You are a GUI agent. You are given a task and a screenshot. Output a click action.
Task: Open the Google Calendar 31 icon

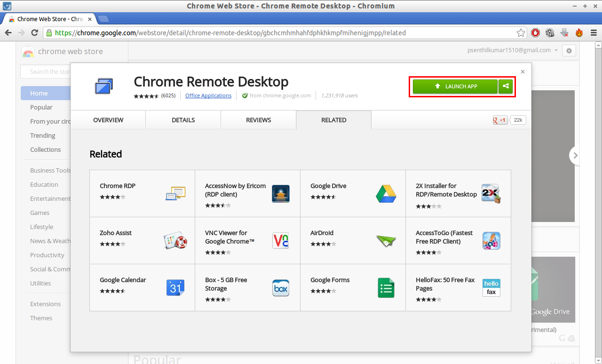pyautogui.click(x=175, y=288)
